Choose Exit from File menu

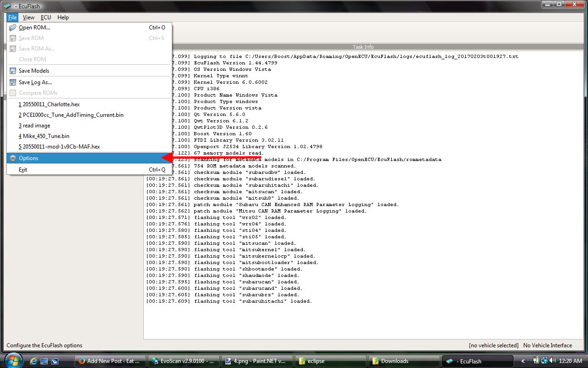pyautogui.click(x=90, y=170)
